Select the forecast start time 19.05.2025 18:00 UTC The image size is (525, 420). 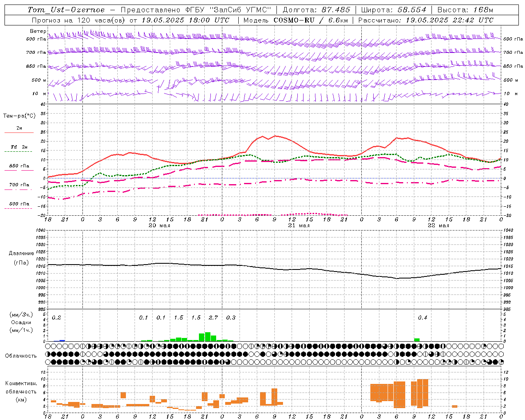(185, 20)
